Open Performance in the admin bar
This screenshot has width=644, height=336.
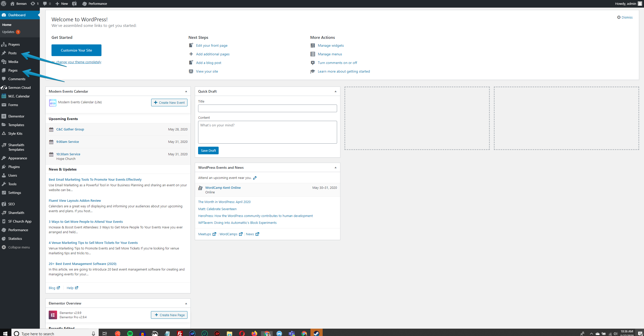95,4
